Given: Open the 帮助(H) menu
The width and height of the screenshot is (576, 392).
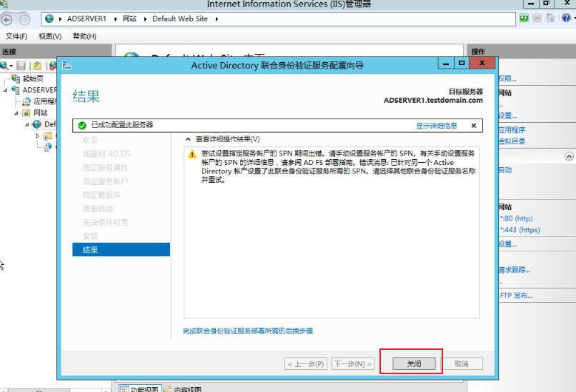Looking at the screenshot, I should click(84, 36).
